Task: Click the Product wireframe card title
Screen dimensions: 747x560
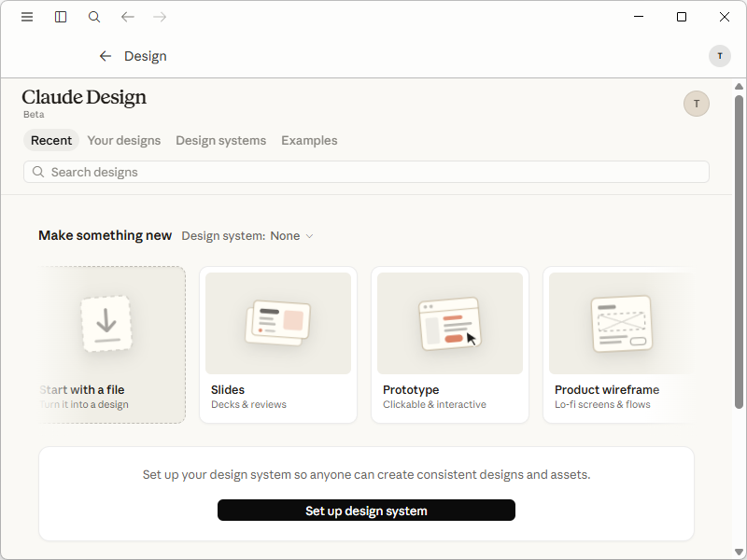Action: (607, 389)
